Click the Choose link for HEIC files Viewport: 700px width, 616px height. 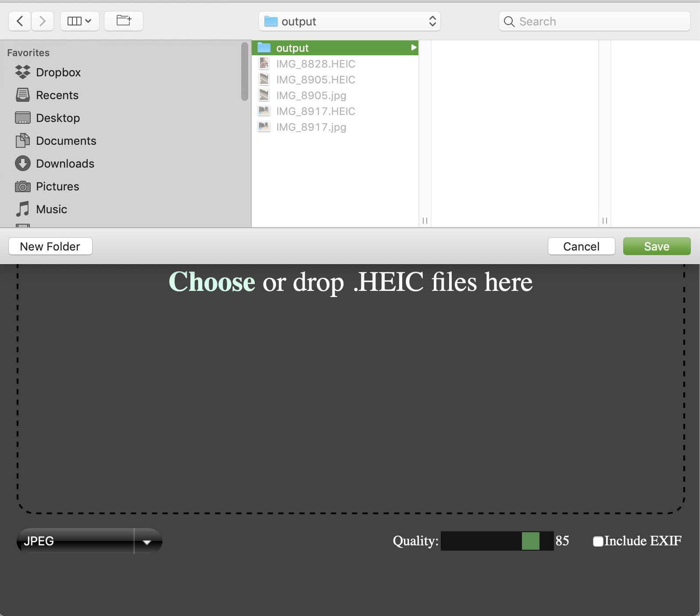tap(212, 282)
